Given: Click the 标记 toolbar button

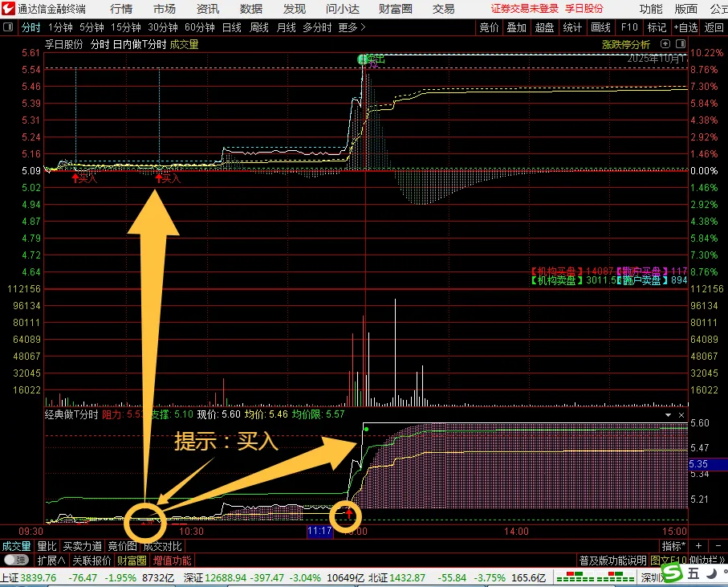Looking at the screenshot, I should (657, 27).
